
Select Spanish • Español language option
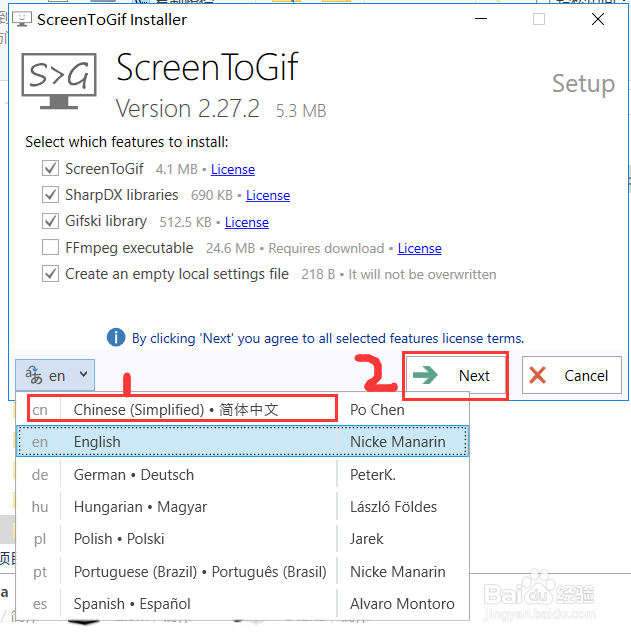click(x=243, y=604)
